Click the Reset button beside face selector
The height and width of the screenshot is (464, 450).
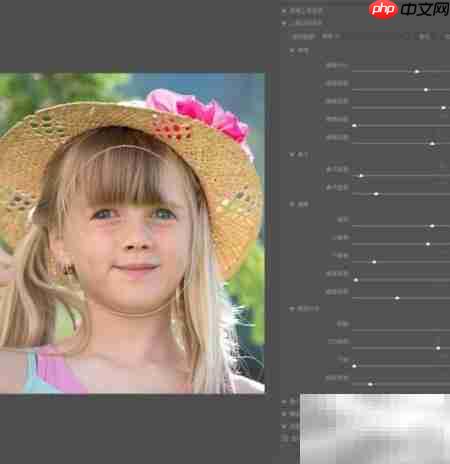click(x=424, y=36)
